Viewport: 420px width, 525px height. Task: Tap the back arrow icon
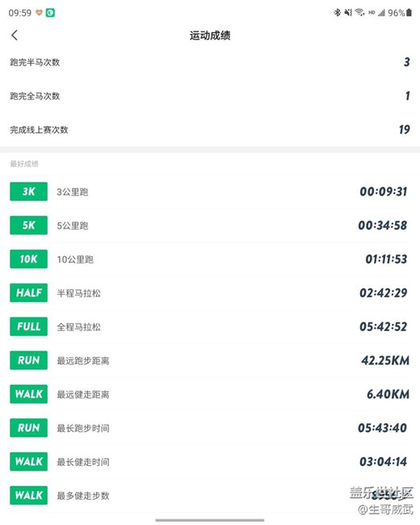[x=15, y=36]
